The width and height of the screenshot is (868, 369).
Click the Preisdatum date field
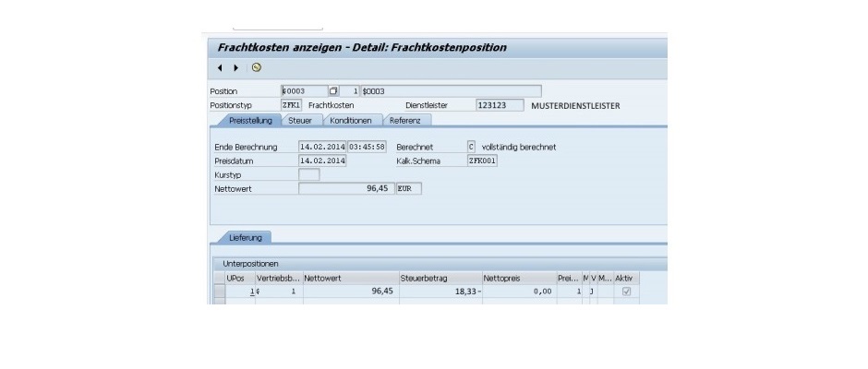coord(322,161)
